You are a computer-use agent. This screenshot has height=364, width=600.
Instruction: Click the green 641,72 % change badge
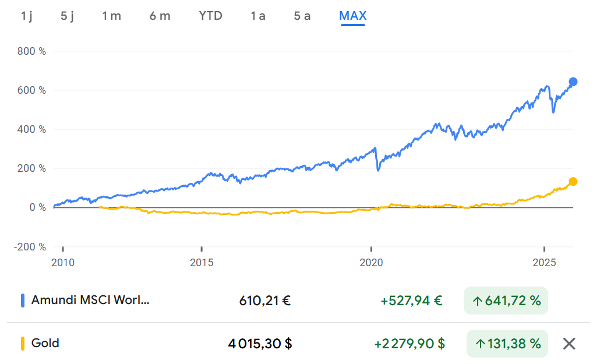506,301
